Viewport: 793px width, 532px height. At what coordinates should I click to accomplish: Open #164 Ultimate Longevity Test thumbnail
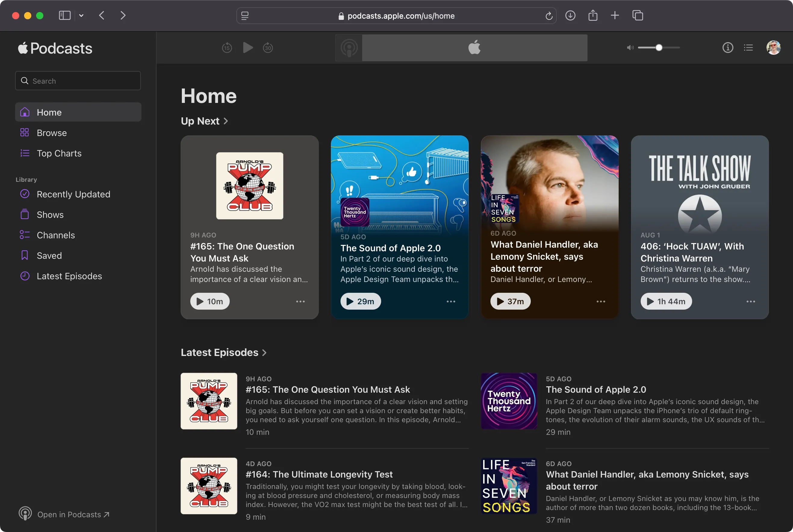209,486
